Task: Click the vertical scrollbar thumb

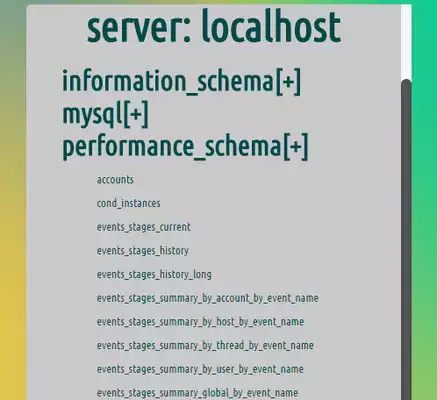Action: (x=406, y=239)
